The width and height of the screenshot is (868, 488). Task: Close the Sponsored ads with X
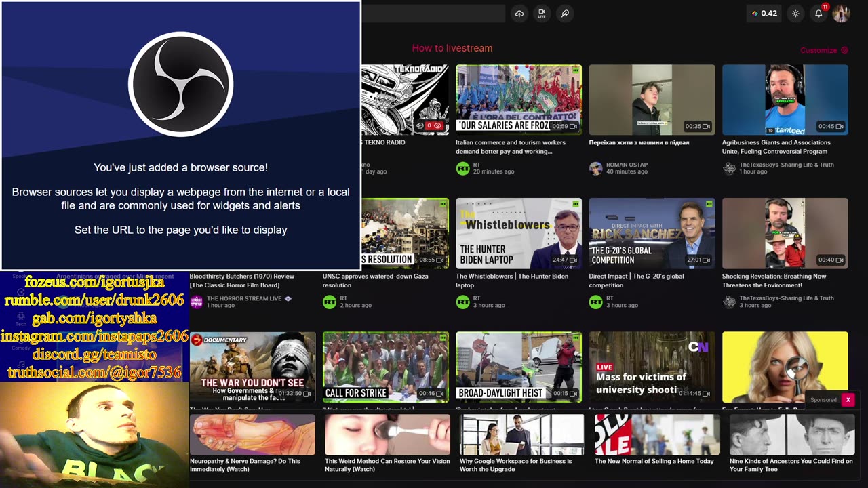point(848,400)
